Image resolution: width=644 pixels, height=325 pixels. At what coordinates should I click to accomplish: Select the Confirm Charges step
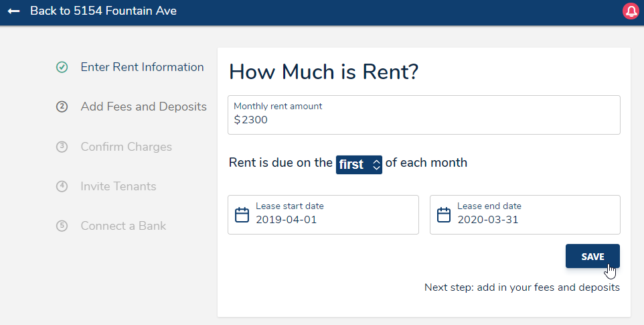click(x=126, y=147)
